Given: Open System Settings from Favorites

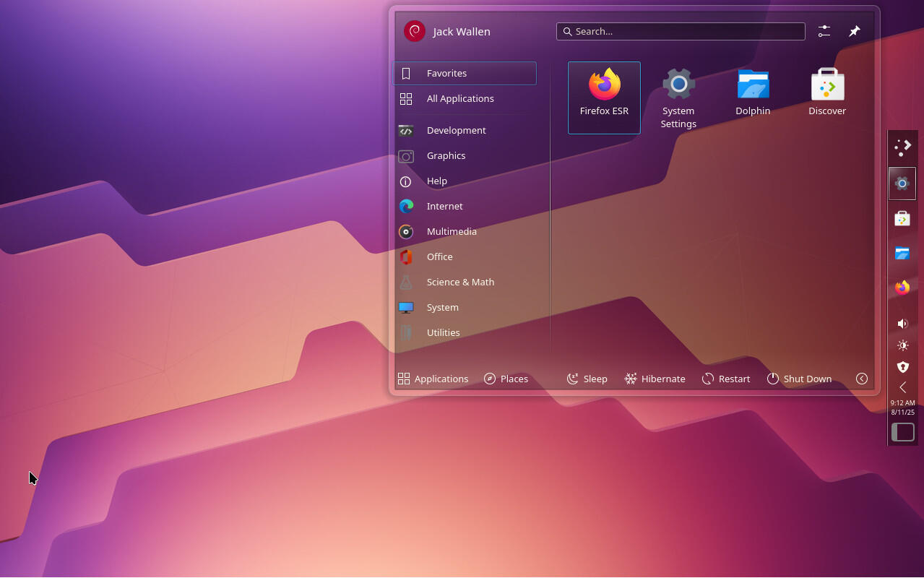Looking at the screenshot, I should point(678,94).
